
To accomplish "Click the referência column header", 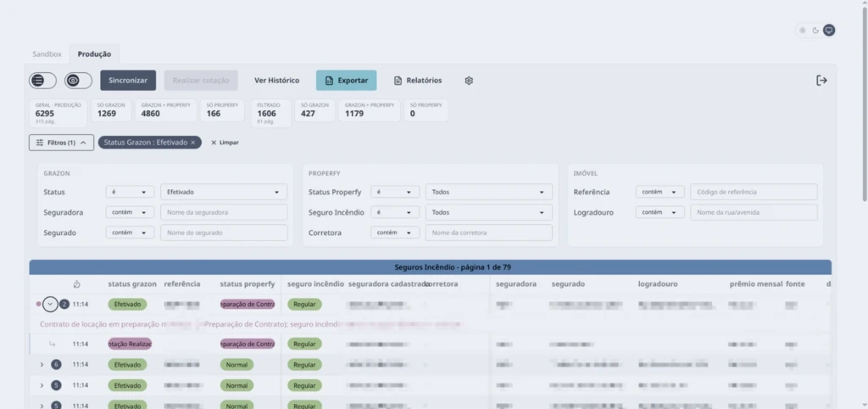I will pos(182,283).
